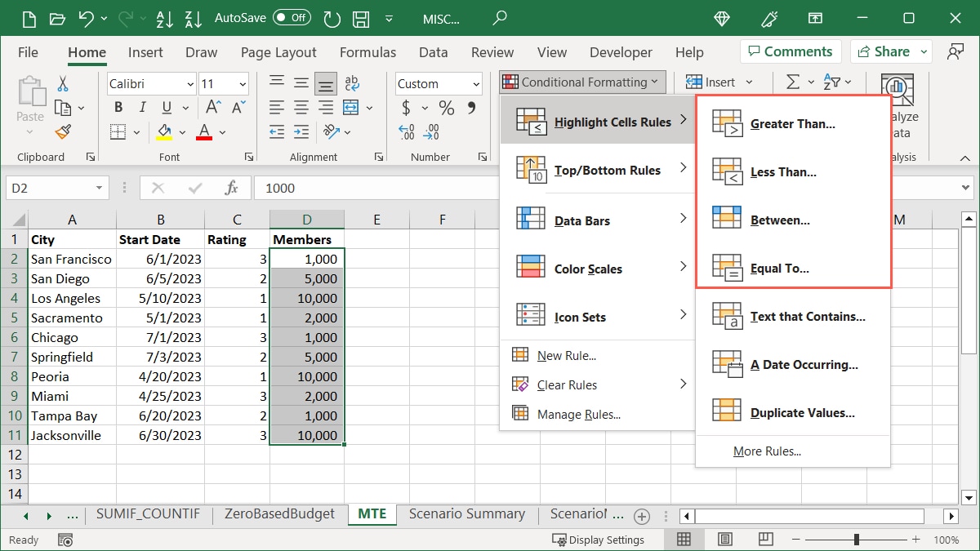The width and height of the screenshot is (980, 551).
Task: Expand the Name Box dropdown arrow
Action: tap(100, 189)
